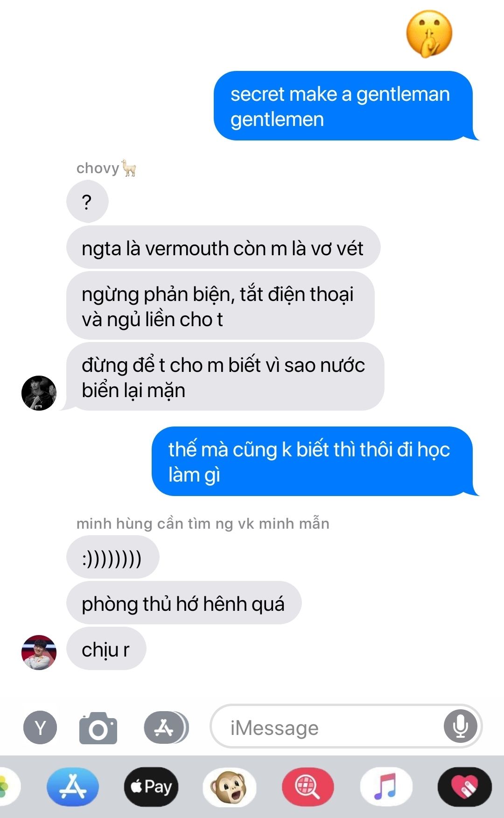Open the heart Digital Touch app

tap(465, 787)
